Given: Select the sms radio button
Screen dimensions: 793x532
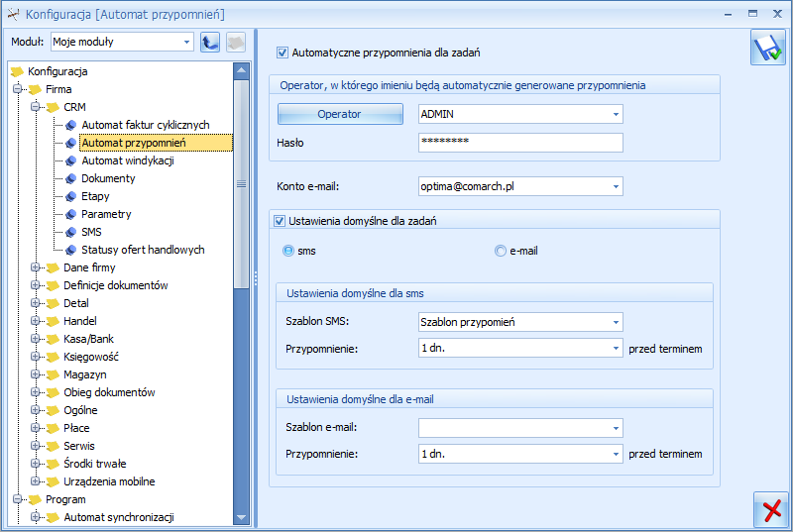Looking at the screenshot, I should click(x=288, y=251).
